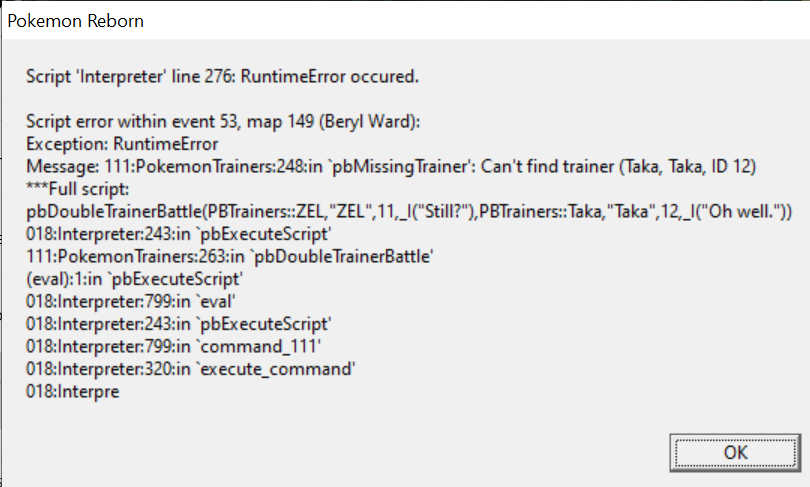Click the 'command_111' trace line
The image size is (810, 487).
click(174, 347)
